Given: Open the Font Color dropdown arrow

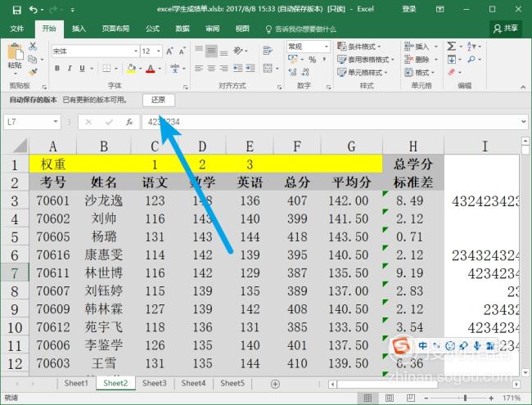Looking at the screenshot, I should 160,69.
